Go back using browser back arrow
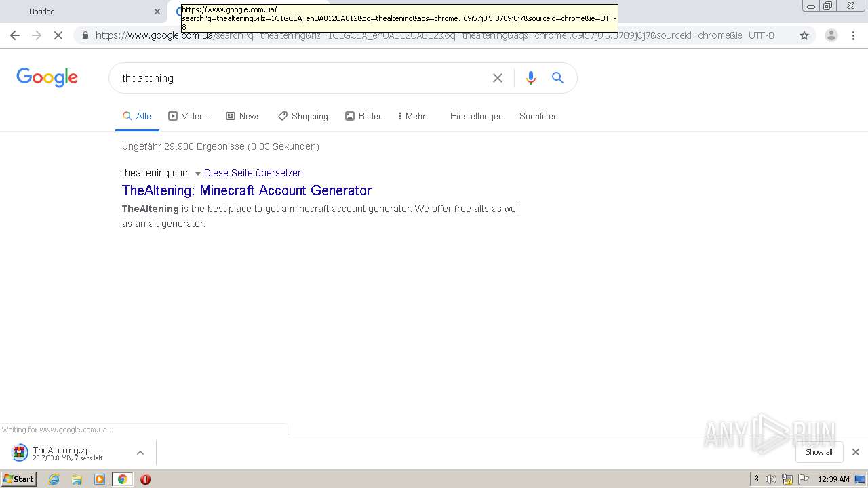This screenshot has height=488, width=868. coord(15,35)
